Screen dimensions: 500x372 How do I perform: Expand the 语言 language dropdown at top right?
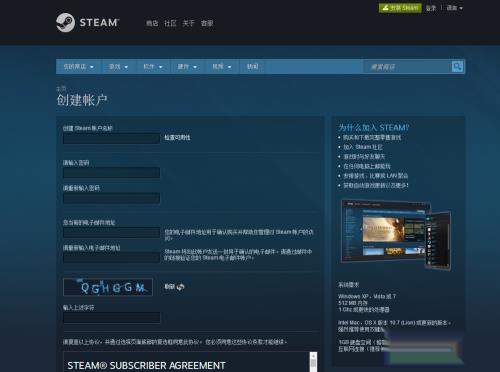[454, 8]
